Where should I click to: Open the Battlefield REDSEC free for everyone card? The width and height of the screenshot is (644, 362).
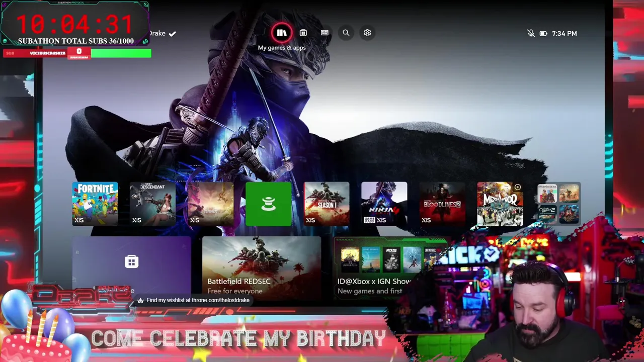[x=262, y=267]
